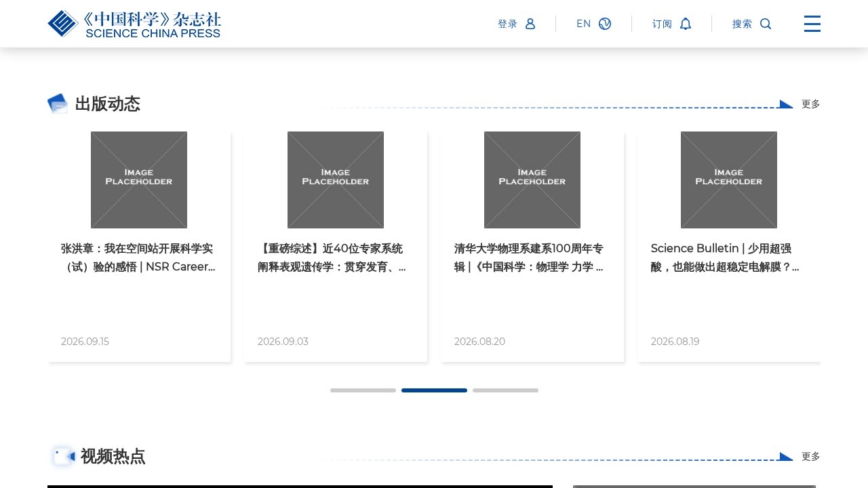
Task: Open thumbnail of 张洪章 article
Action: tap(139, 180)
